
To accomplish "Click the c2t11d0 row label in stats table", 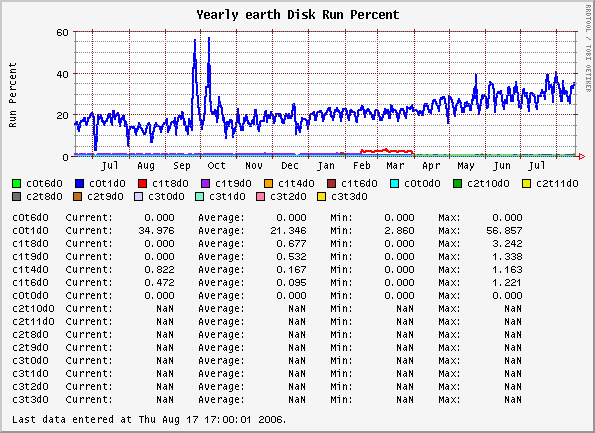I will pos(34,321).
